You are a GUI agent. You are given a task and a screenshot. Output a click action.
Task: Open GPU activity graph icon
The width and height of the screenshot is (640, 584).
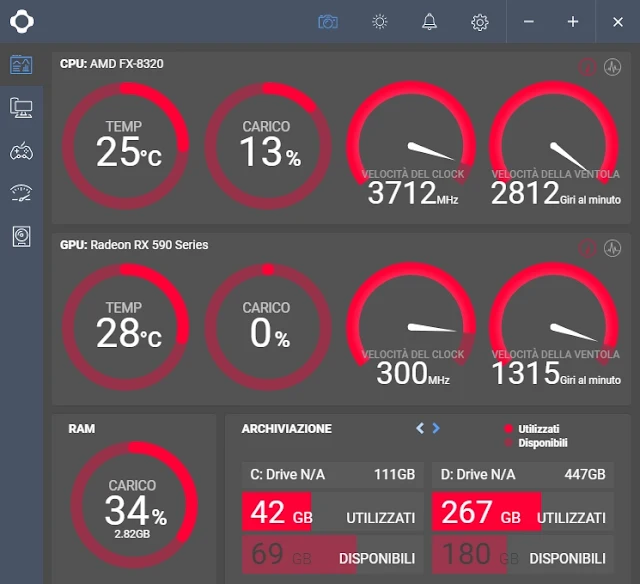coord(612,248)
